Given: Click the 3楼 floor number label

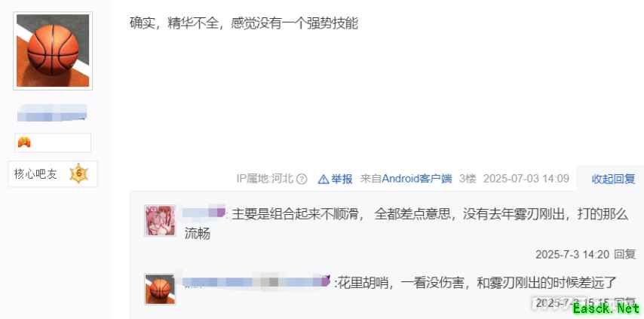Looking at the screenshot, I should click(x=468, y=179).
